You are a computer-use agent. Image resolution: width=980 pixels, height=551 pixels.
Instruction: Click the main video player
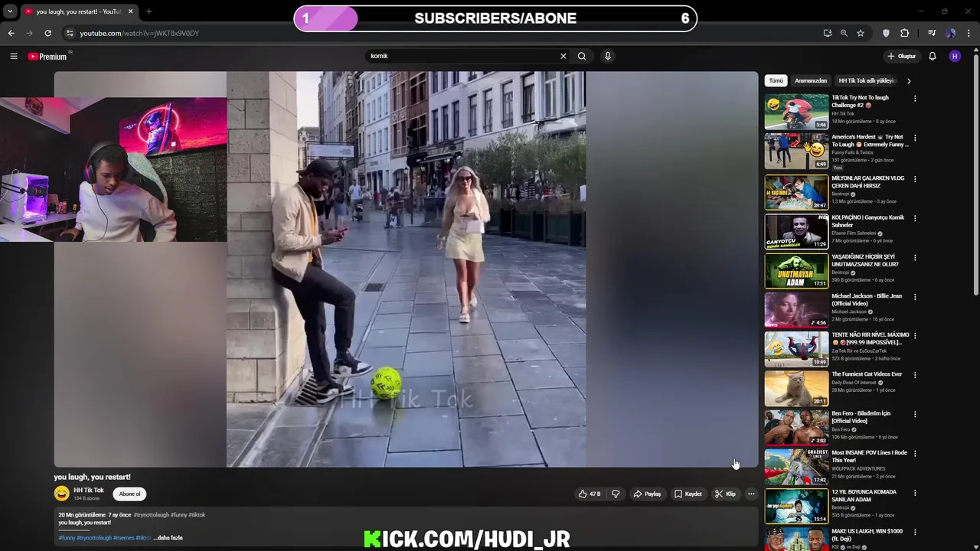[x=406, y=269]
